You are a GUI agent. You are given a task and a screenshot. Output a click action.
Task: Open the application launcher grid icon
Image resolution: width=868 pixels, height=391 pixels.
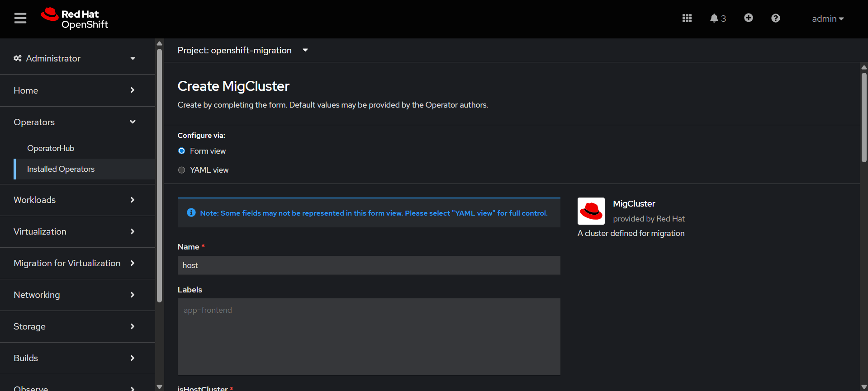[x=687, y=18]
